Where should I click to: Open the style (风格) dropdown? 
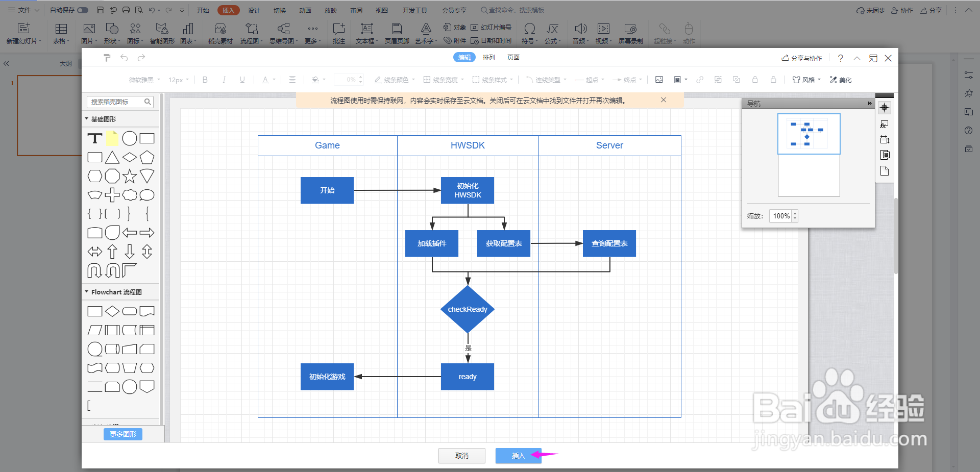tap(806, 80)
